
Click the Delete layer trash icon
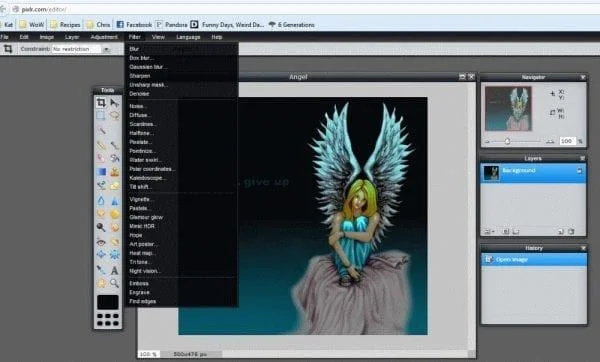click(x=571, y=232)
